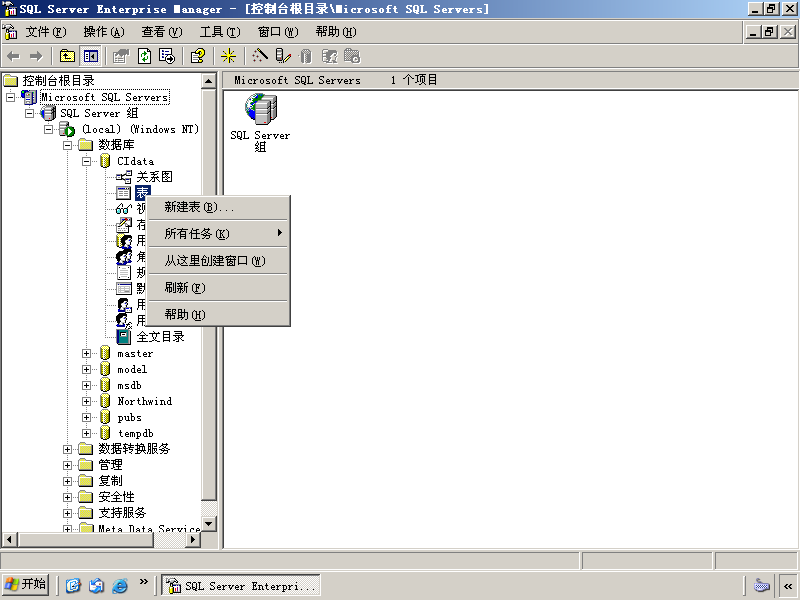Viewport: 800px width, 600px height.
Task: Choose 帮助(H) in the context menu
Action: click(x=218, y=315)
